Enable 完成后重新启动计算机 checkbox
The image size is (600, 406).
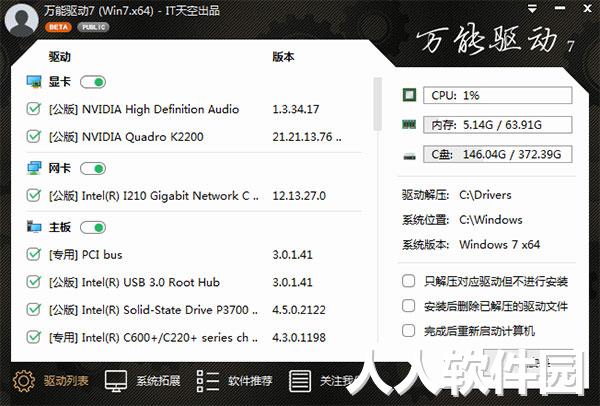pyautogui.click(x=408, y=330)
